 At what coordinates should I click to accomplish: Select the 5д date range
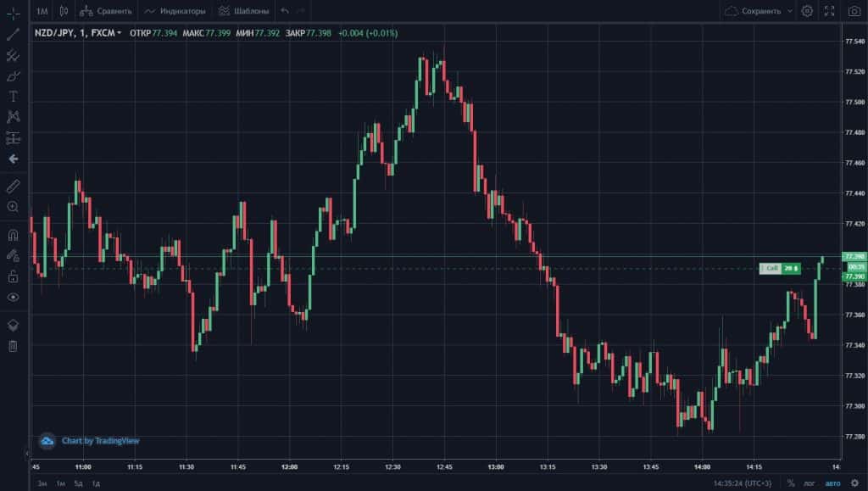[x=78, y=483]
